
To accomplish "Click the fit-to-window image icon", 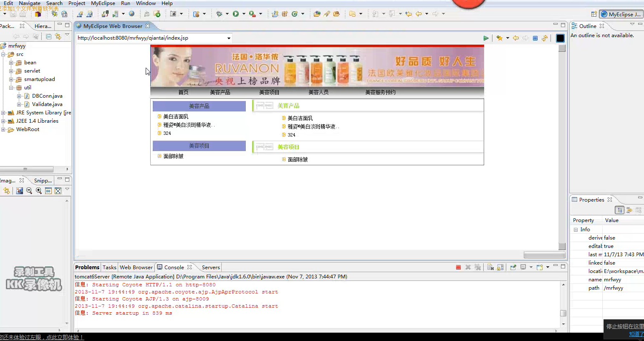I will coord(58,191).
